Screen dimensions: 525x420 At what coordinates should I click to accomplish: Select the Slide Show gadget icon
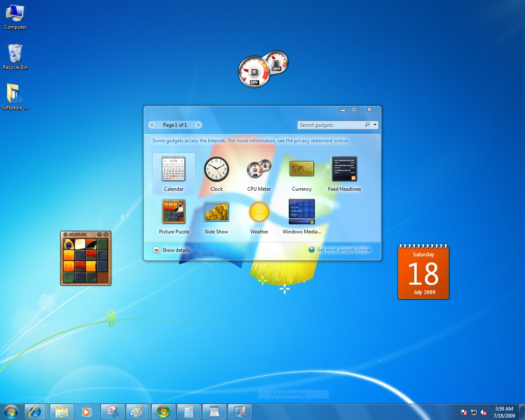[216, 212]
